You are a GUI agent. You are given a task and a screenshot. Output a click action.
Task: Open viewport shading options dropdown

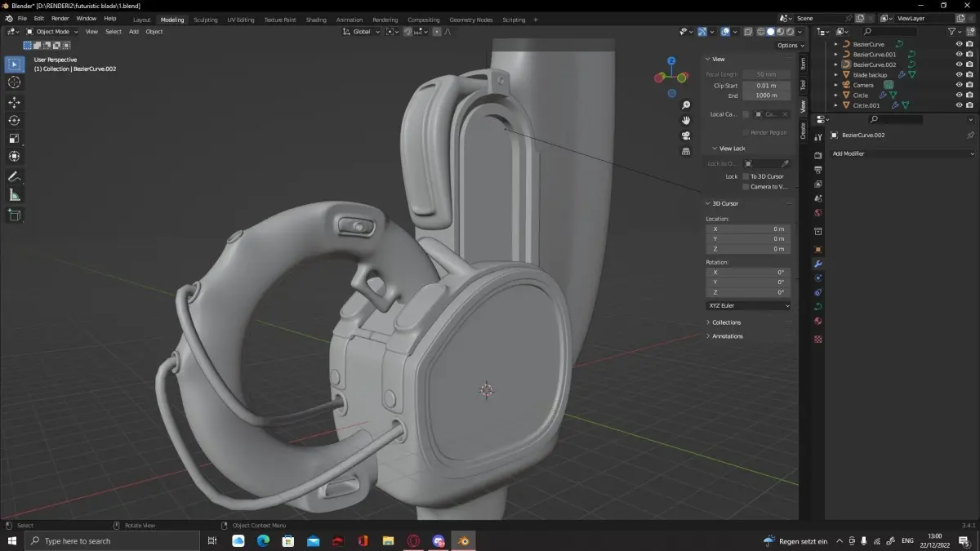800,32
